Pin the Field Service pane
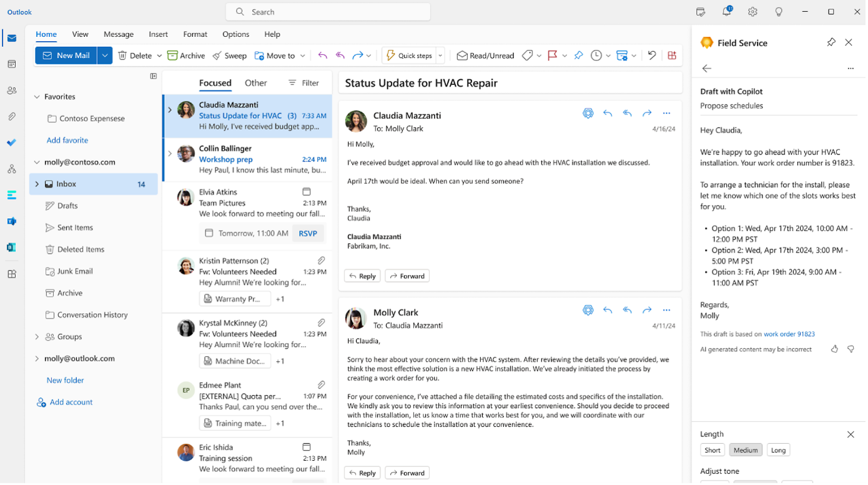The width and height of the screenshot is (868, 485). tap(831, 42)
